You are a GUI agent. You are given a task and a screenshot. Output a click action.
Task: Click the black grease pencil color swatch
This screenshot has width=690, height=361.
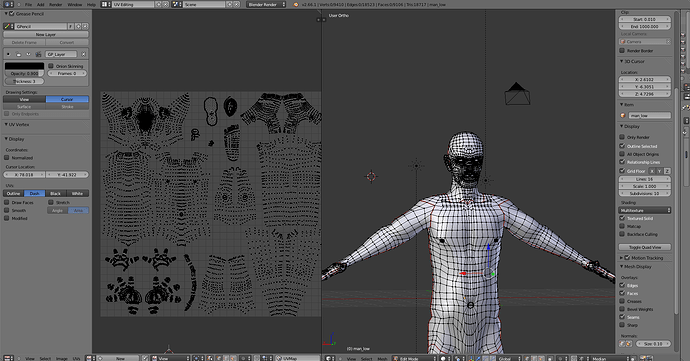[24, 66]
